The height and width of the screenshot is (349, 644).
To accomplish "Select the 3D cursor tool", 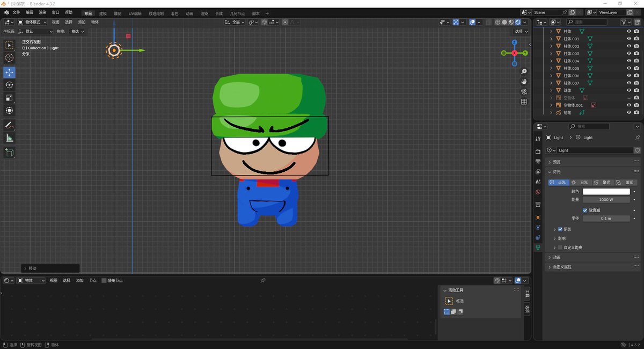I will coord(9,58).
